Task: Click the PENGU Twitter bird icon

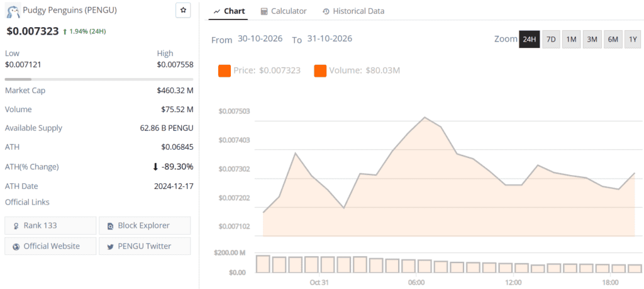Action: pyautogui.click(x=110, y=247)
